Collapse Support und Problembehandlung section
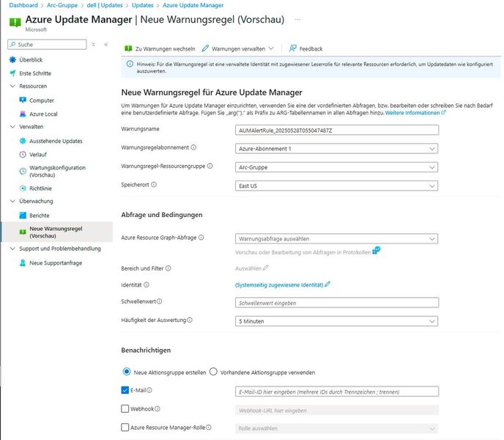 (12, 249)
